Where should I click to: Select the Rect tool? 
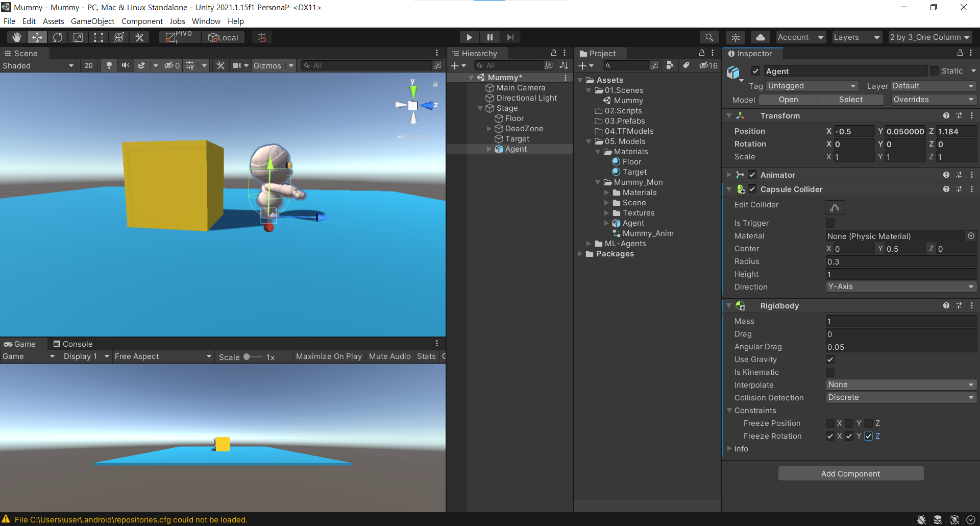click(x=99, y=37)
